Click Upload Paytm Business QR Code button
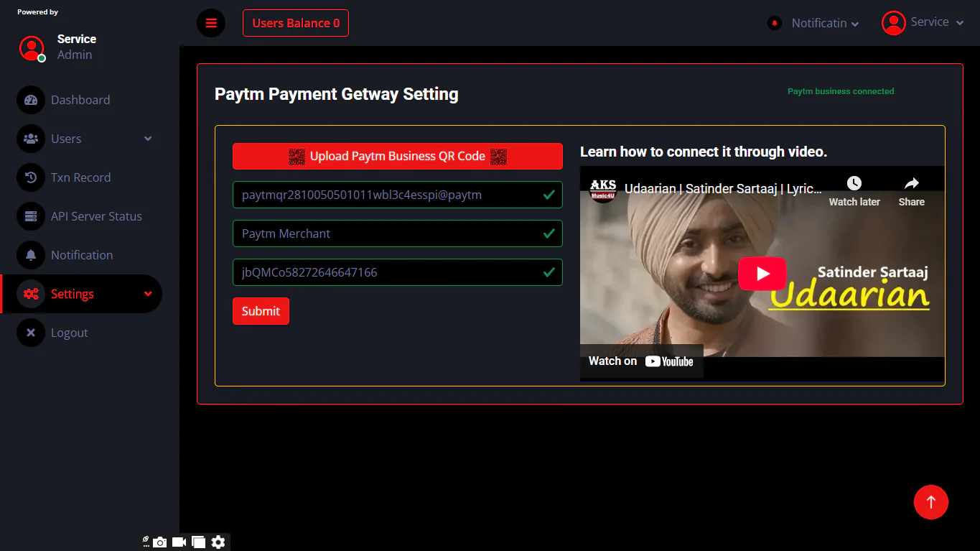980x551 pixels. 398,156
